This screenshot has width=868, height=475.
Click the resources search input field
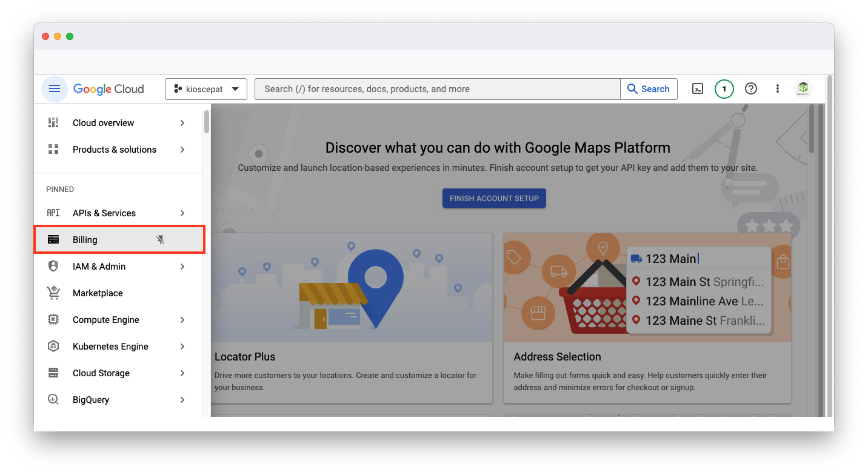coord(436,89)
